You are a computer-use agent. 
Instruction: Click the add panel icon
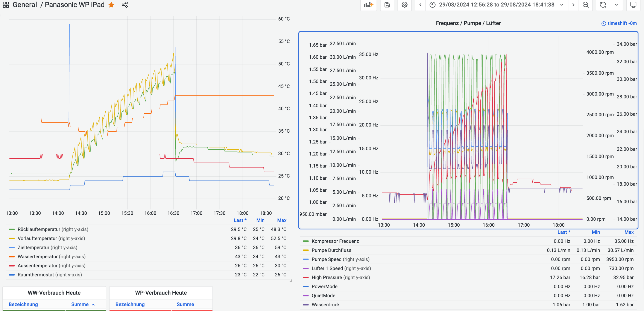point(368,5)
